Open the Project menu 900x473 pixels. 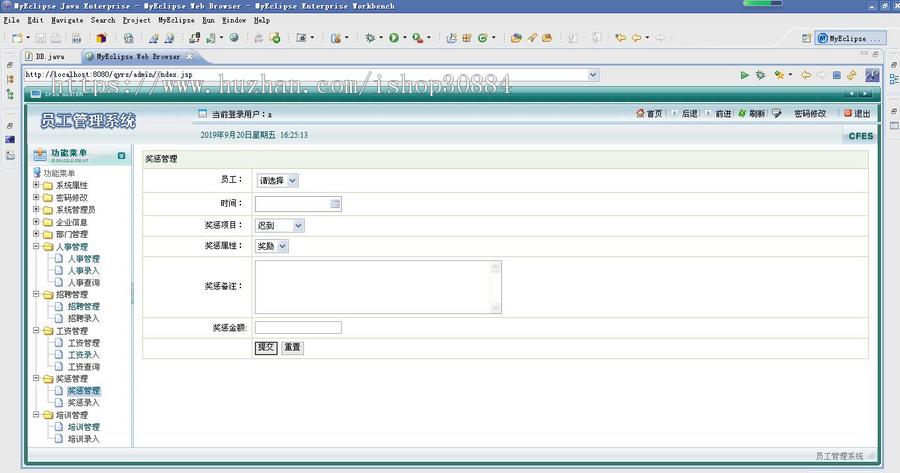point(137,20)
